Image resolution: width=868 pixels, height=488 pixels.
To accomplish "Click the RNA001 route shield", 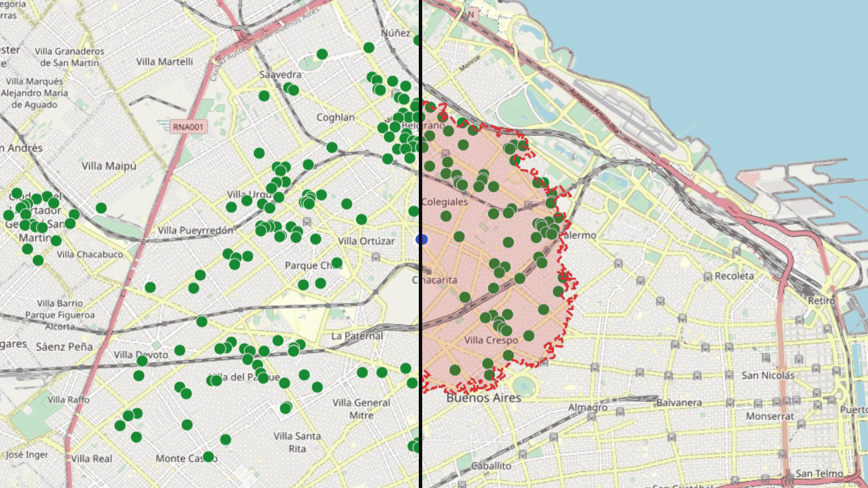I will tap(188, 127).
